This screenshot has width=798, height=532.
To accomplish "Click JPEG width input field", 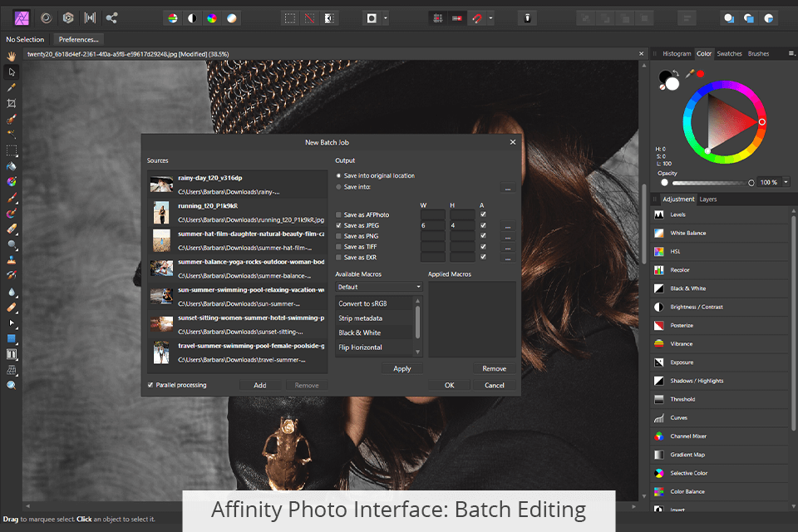I will pos(432,225).
